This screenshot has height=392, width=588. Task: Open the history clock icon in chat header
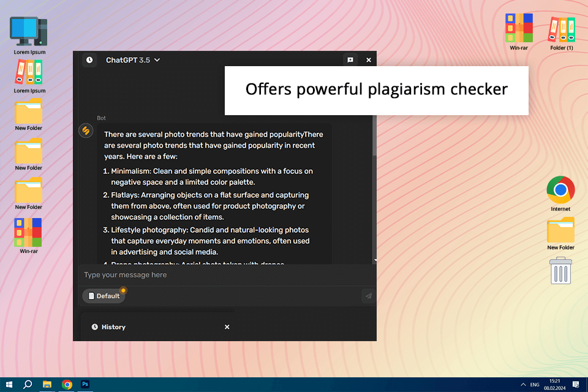point(89,60)
